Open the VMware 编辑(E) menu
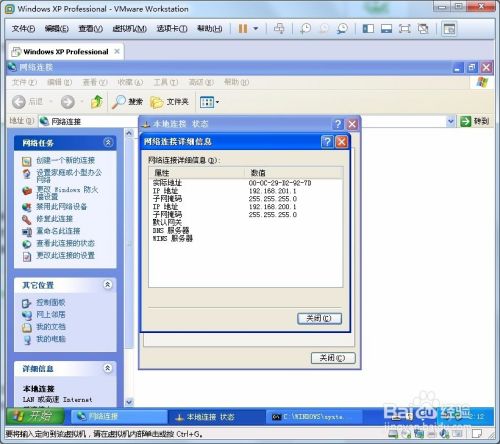This screenshot has width=500, height=444. coord(57,29)
